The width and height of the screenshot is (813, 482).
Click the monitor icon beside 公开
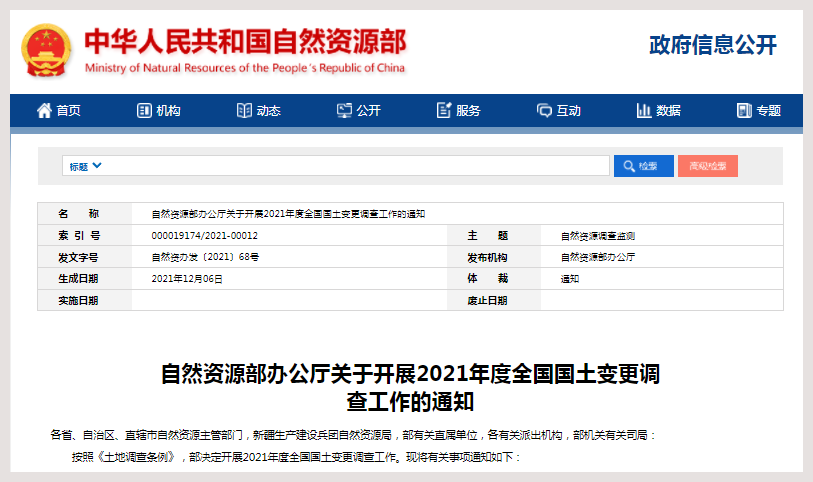pyautogui.click(x=344, y=111)
